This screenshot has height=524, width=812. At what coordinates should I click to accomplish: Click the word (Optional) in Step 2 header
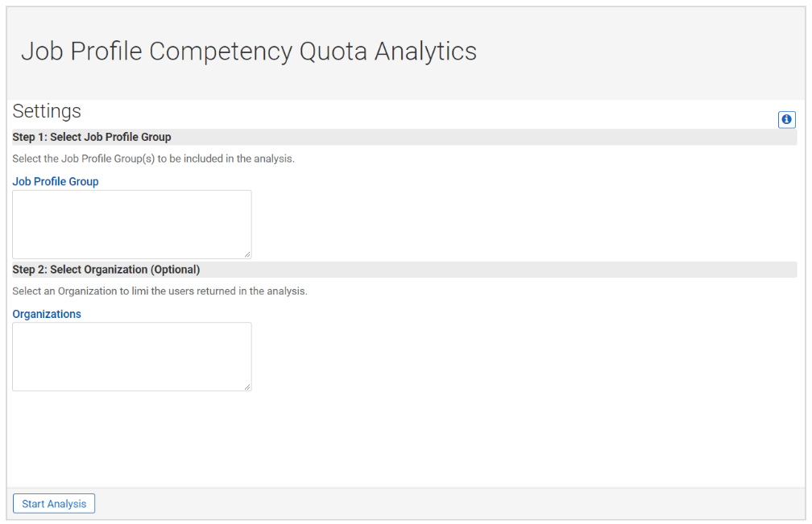point(175,270)
